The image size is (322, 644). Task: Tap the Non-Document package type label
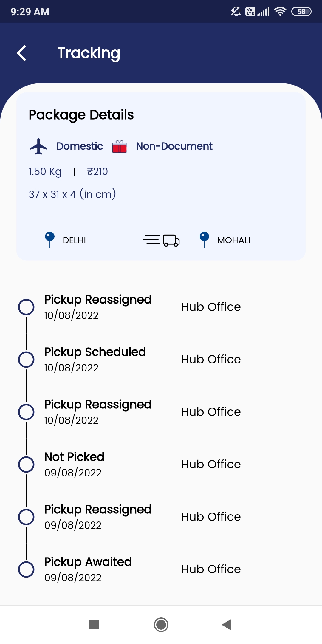(174, 146)
